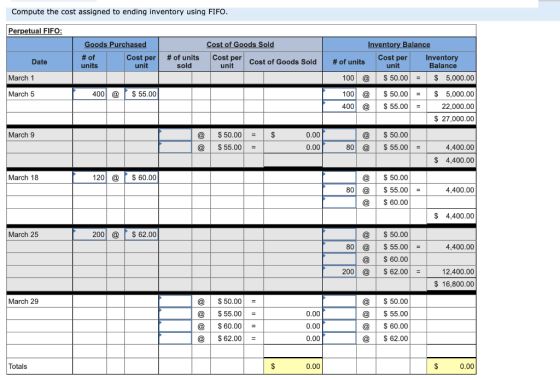Select the March 25 cost per unit field $62.00
The image size is (560, 380).
[141, 234]
